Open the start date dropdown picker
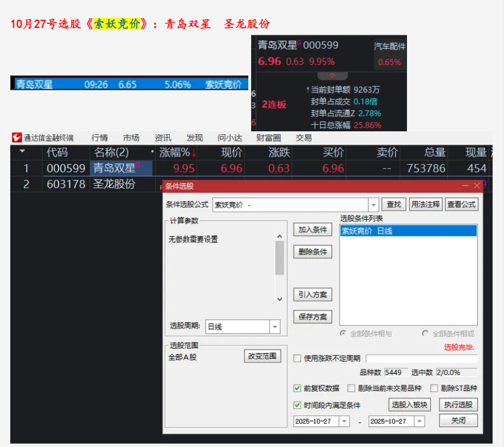This screenshot has width=504, height=447. 344,421
